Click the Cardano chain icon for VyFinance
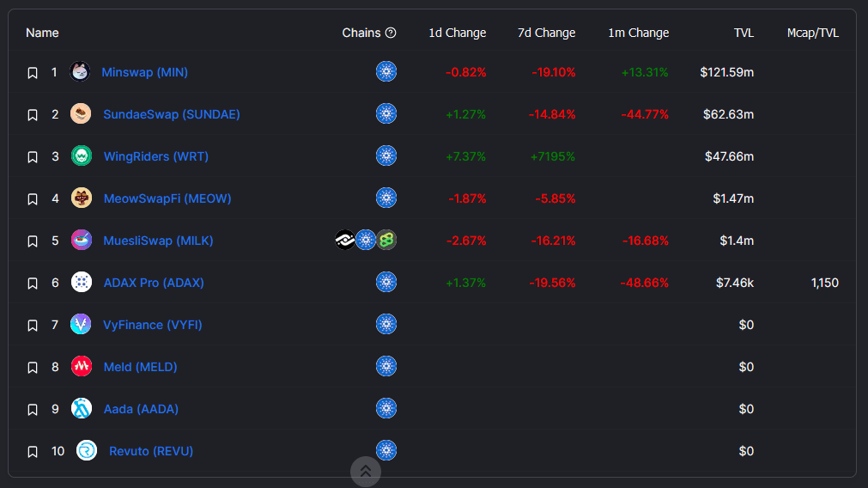868x488 pixels. pyautogui.click(x=386, y=324)
